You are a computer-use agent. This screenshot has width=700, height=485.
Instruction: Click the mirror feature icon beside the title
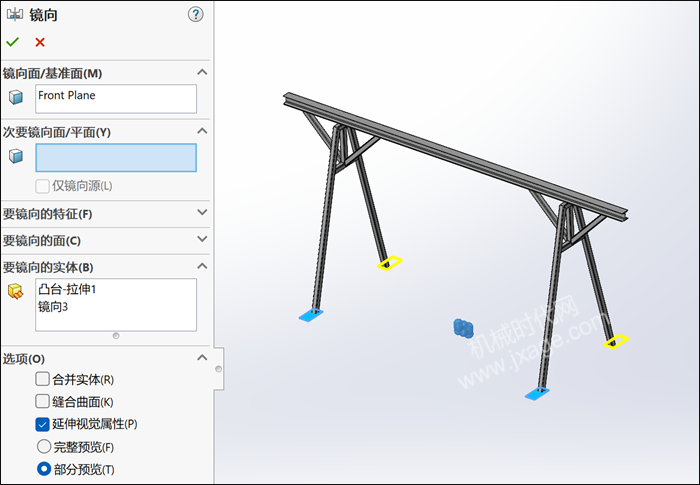point(14,14)
